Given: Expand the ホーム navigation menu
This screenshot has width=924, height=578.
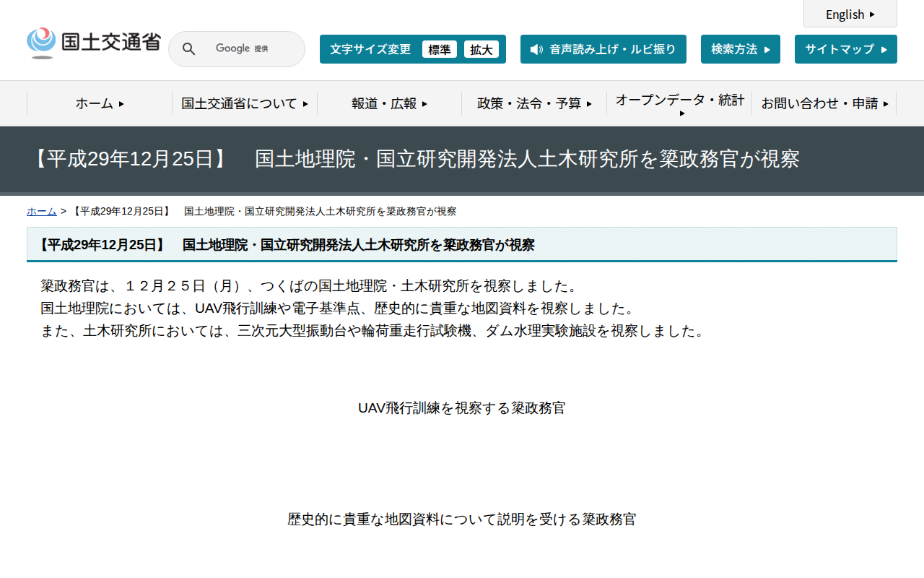Looking at the screenshot, I should (x=98, y=103).
